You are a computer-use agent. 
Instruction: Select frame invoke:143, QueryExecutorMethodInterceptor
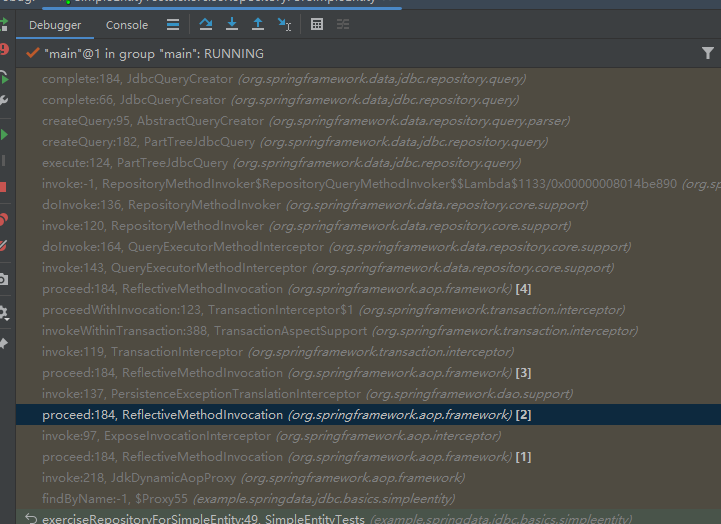click(368, 268)
